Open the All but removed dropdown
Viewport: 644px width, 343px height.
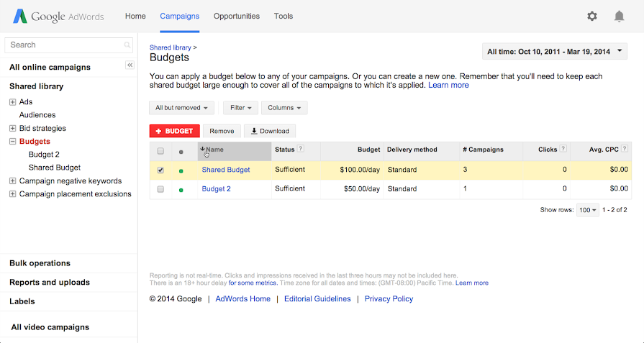181,108
